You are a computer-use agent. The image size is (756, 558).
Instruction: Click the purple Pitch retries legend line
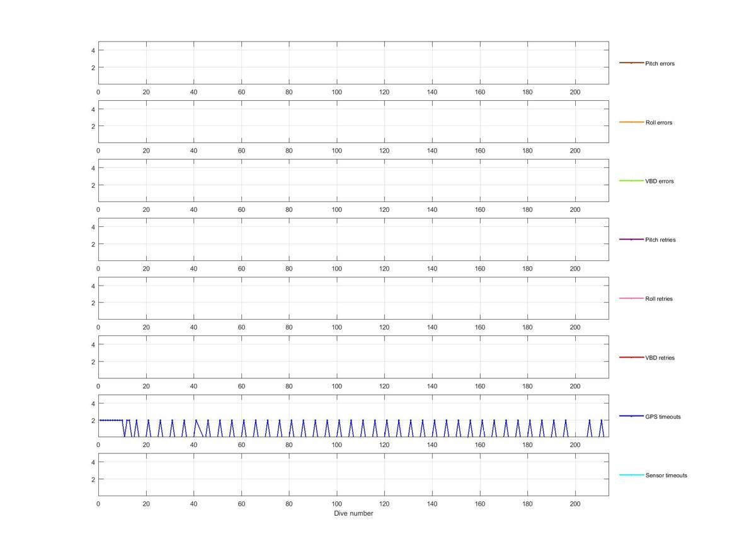coord(631,240)
